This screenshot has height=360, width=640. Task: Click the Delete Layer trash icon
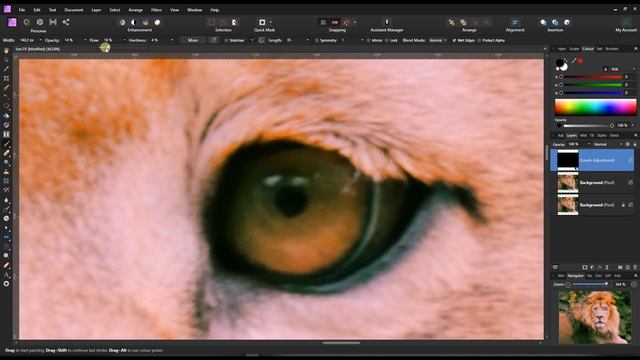pyautogui.click(x=635, y=267)
